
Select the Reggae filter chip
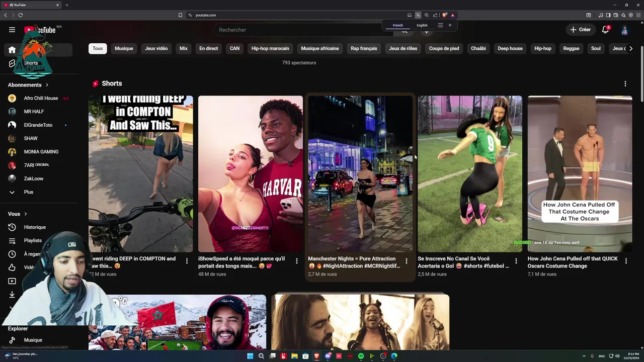[571, 48]
